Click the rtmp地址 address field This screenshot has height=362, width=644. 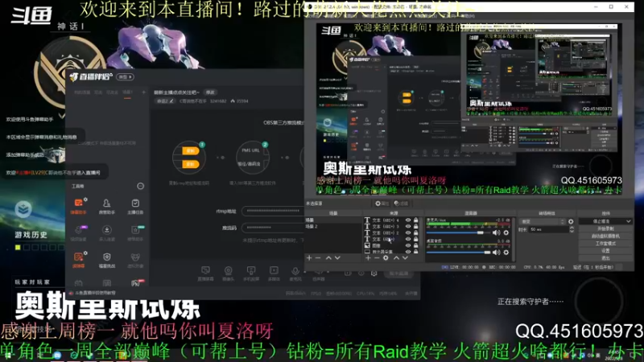coord(273,211)
